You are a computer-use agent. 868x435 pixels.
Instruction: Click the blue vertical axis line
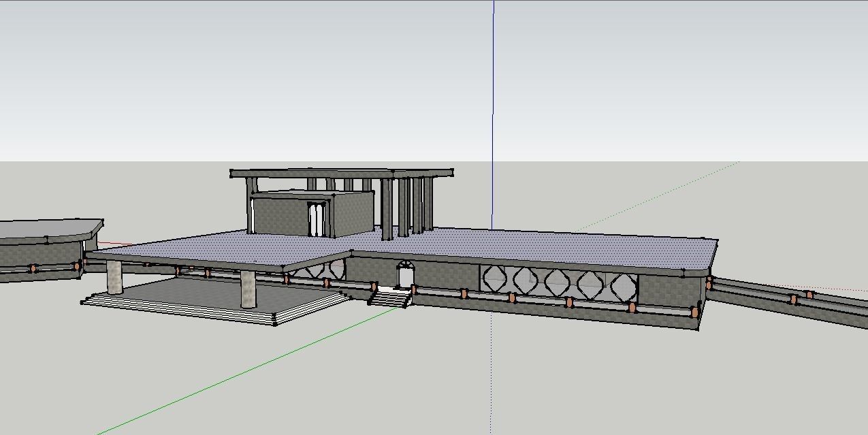pyautogui.click(x=493, y=114)
